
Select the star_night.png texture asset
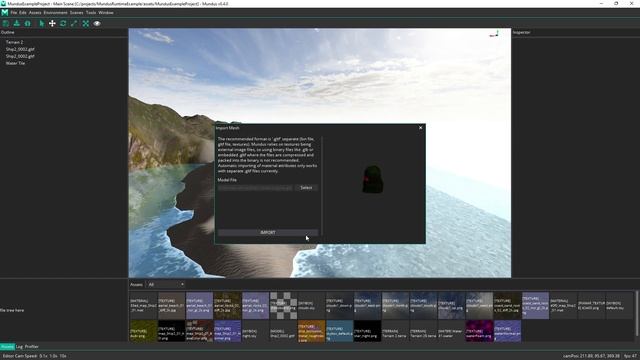coord(367,331)
